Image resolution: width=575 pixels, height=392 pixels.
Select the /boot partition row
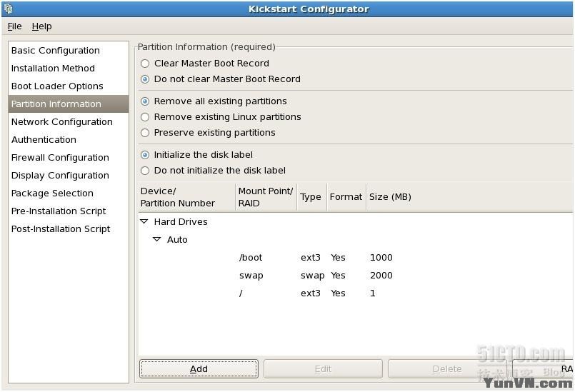pos(251,258)
